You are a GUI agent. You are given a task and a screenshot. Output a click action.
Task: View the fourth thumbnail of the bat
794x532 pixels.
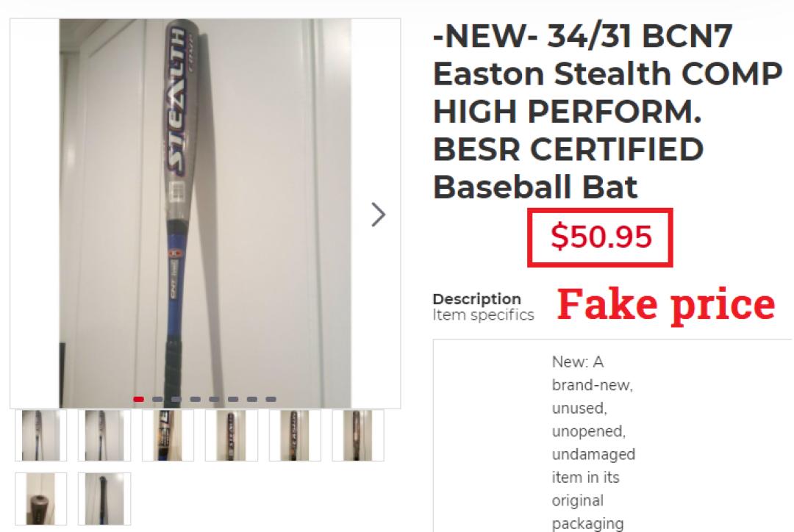point(232,435)
